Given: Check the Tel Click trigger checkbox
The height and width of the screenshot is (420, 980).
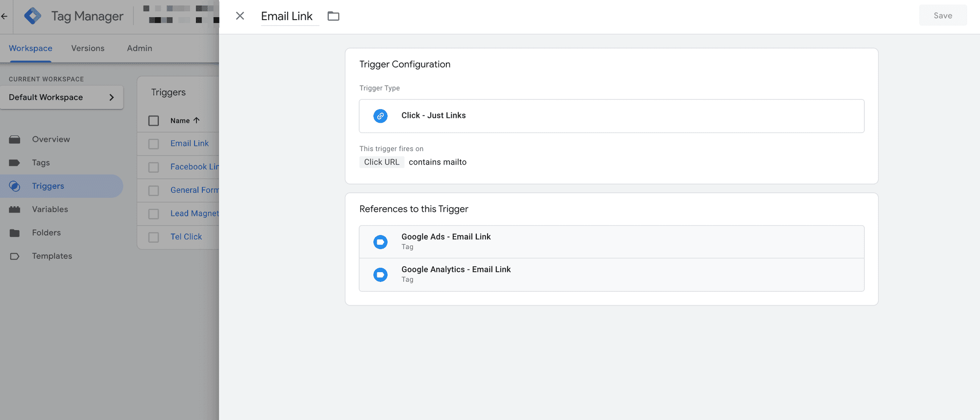Looking at the screenshot, I should (154, 237).
